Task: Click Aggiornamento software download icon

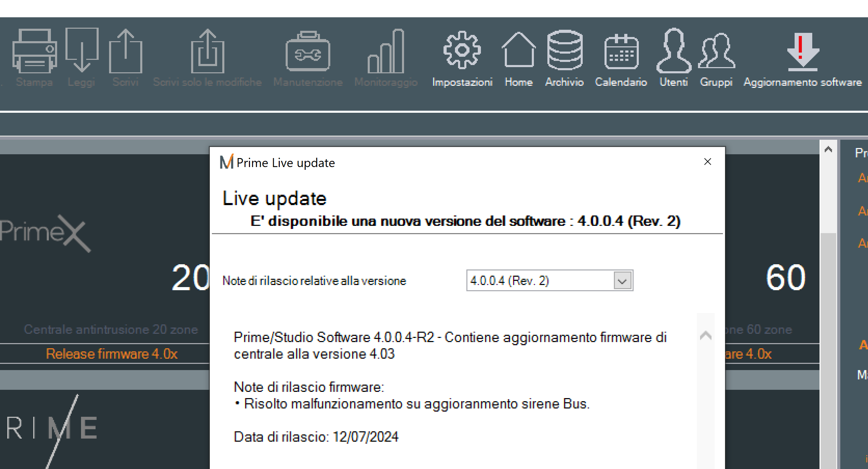Action: point(803,52)
